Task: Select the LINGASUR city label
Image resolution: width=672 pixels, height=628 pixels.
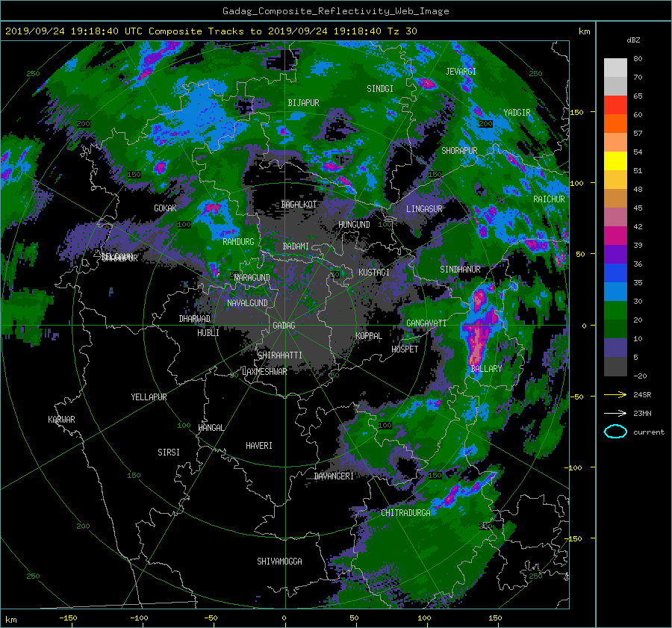Action: click(x=424, y=209)
